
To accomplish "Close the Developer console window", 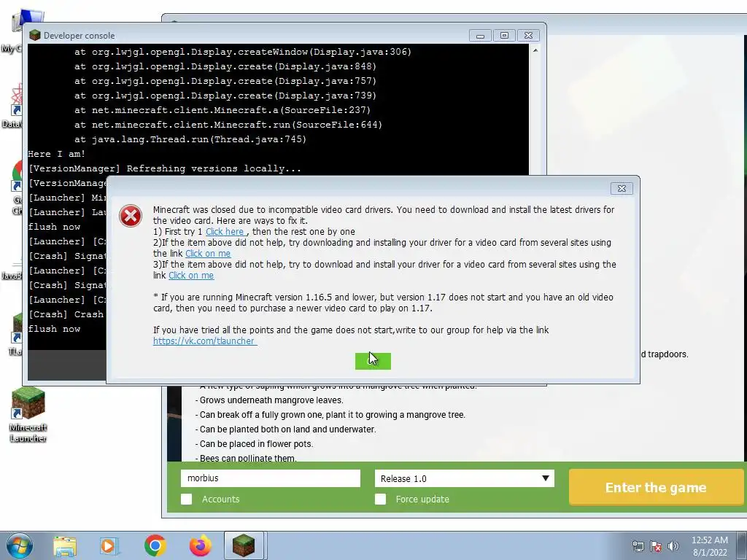I will (x=528, y=36).
